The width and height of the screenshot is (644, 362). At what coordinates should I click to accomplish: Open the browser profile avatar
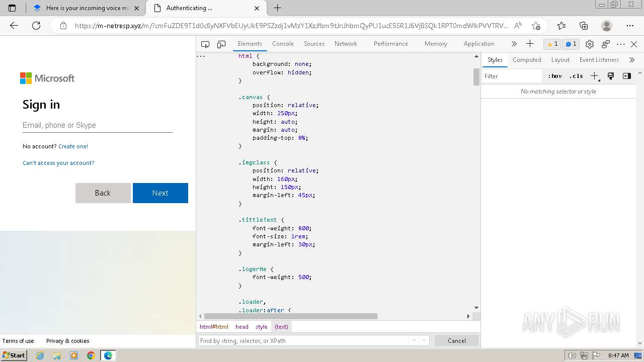point(607,26)
